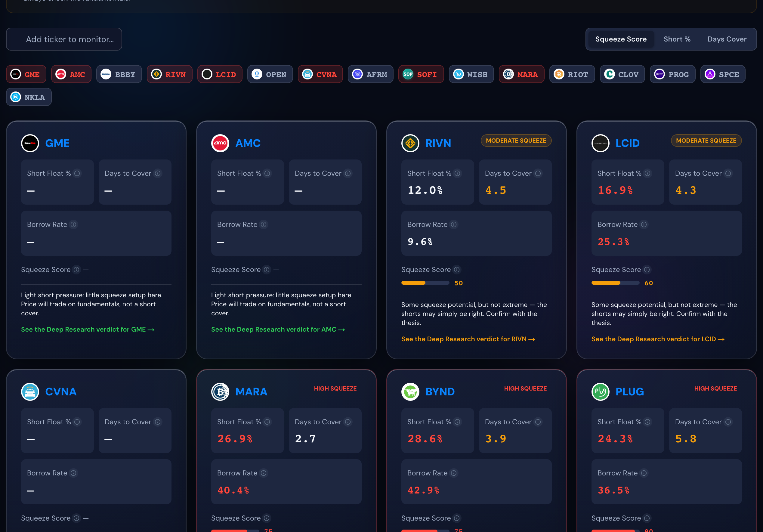Toggle the BBBY ticker chip
The width and height of the screenshot is (763, 532).
[119, 74]
